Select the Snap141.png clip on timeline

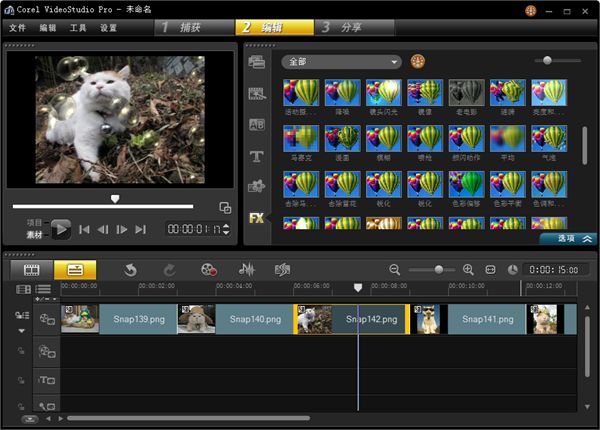(x=484, y=319)
